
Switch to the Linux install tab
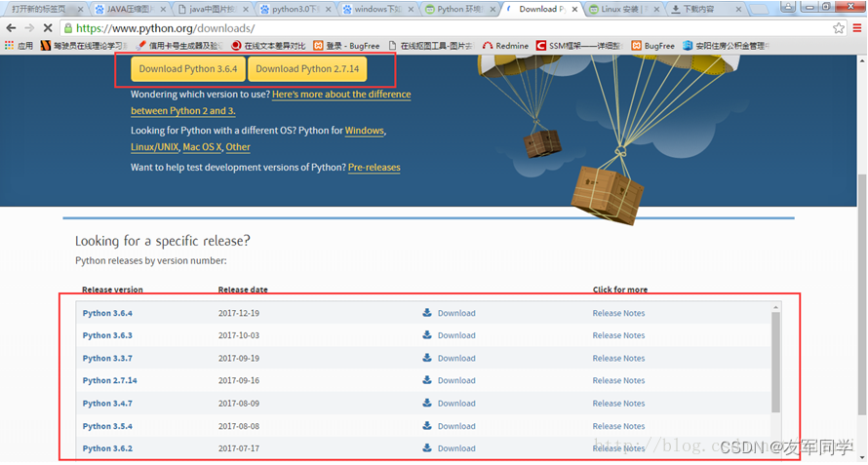tap(624, 9)
